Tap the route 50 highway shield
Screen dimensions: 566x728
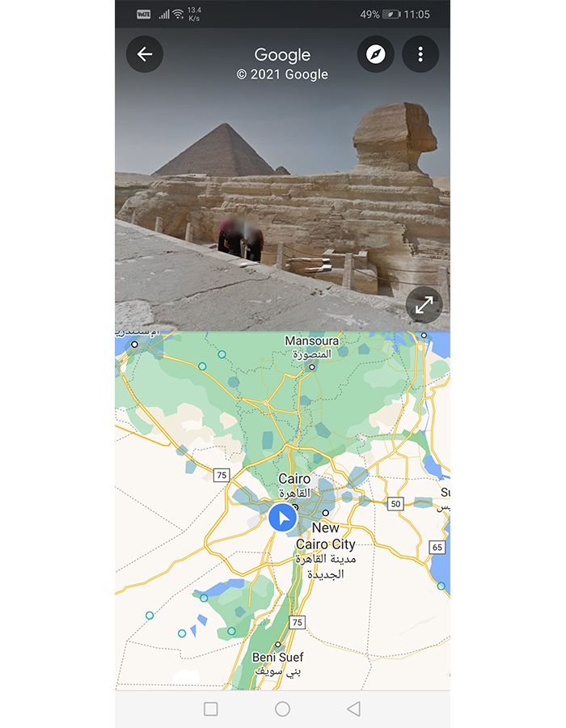[395, 504]
